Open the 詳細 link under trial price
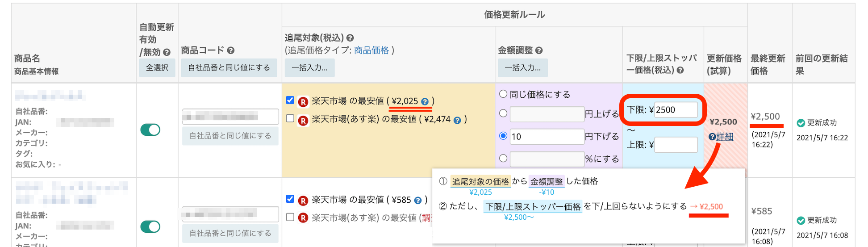Viewport: 868px width, 247px height. click(725, 137)
